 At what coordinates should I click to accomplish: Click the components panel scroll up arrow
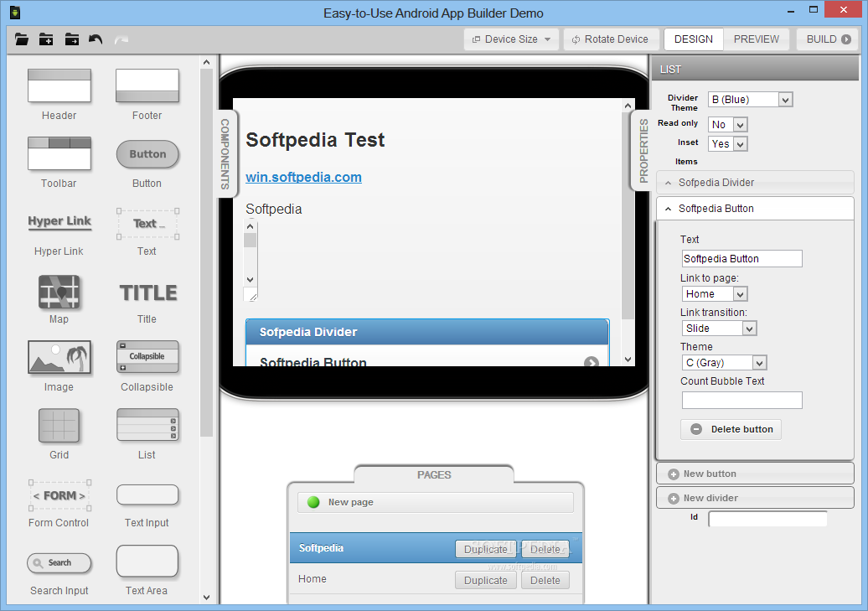pyautogui.click(x=206, y=62)
